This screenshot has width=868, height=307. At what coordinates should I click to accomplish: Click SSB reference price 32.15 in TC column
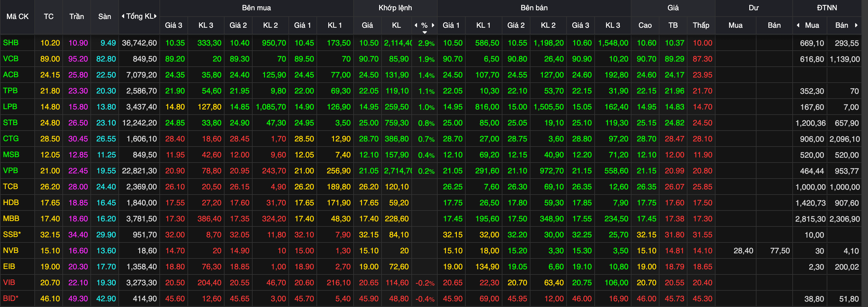point(50,235)
